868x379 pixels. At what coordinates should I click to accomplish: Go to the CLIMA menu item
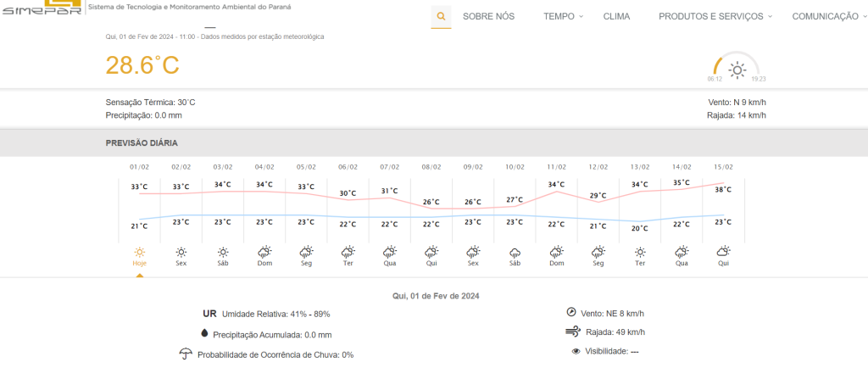[616, 16]
